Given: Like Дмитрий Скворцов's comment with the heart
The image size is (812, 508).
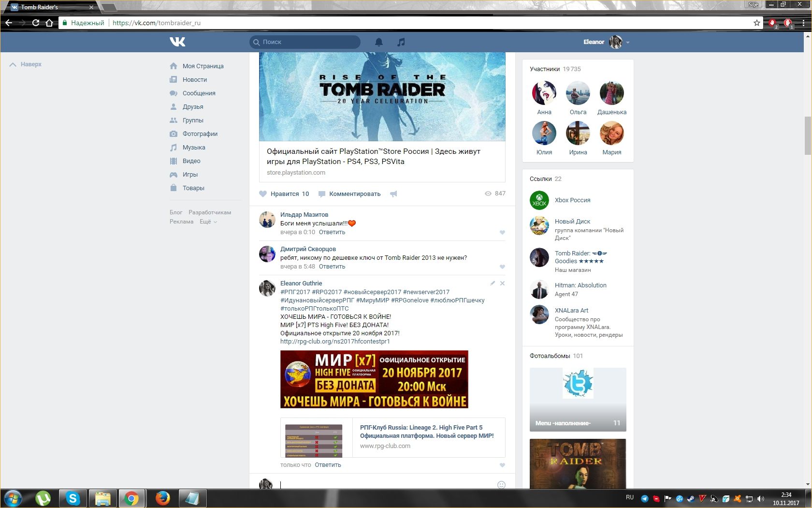Looking at the screenshot, I should [x=502, y=267].
